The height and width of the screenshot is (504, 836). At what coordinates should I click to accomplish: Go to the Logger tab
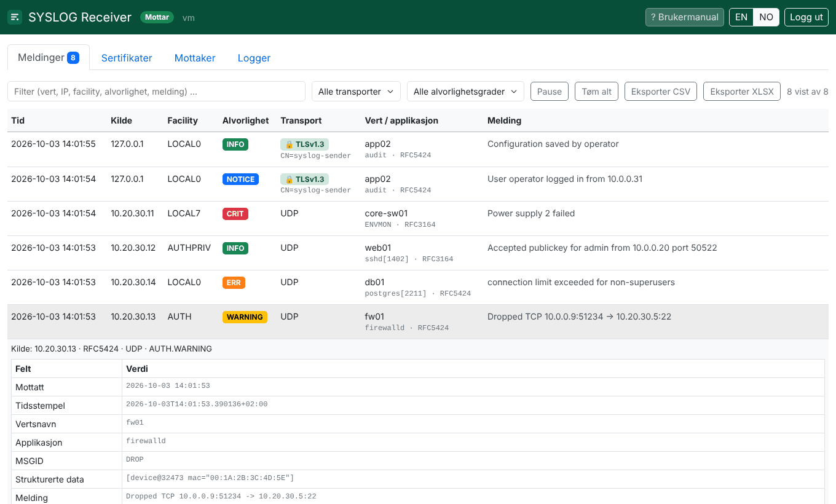[254, 58]
